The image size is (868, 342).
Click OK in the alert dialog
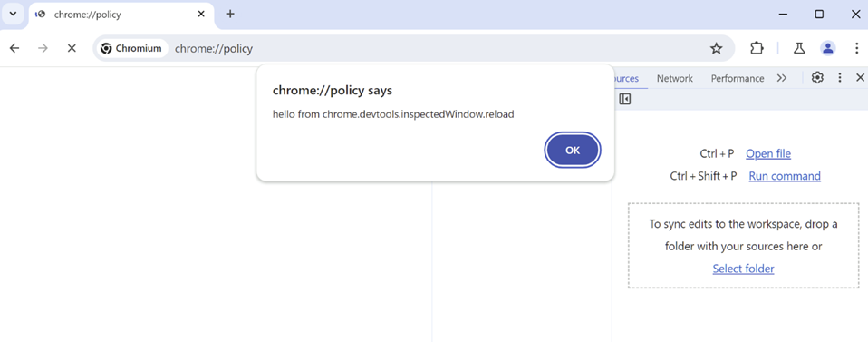(573, 150)
